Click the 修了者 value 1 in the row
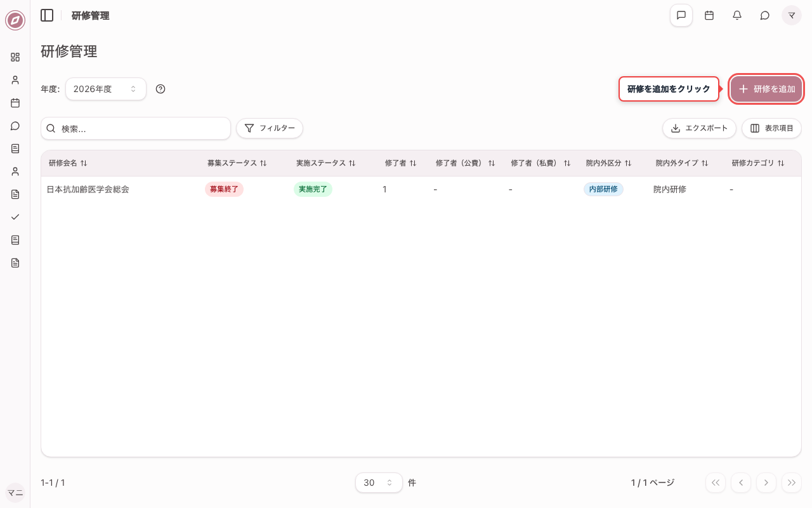Image resolution: width=812 pixels, height=508 pixels. [x=384, y=189]
